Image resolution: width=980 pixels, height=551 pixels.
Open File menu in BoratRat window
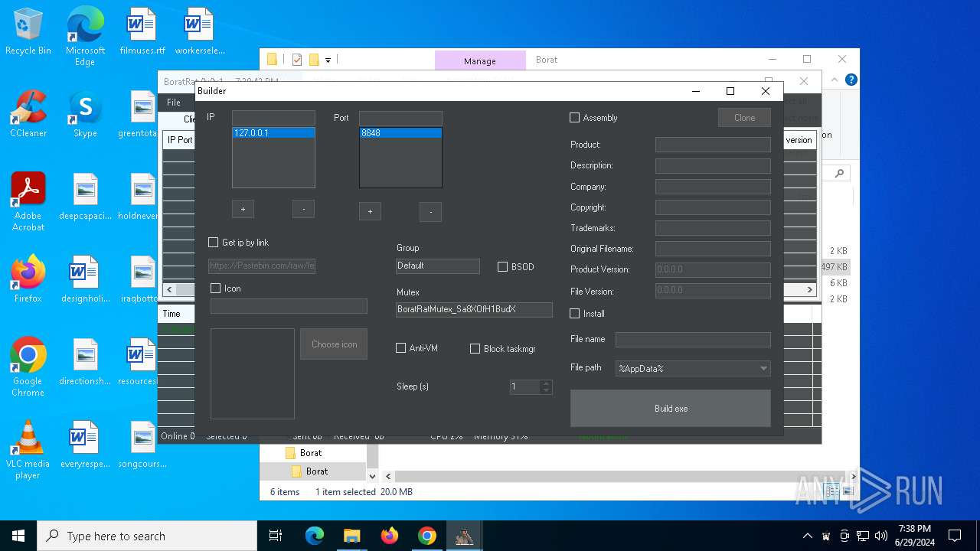(x=174, y=103)
